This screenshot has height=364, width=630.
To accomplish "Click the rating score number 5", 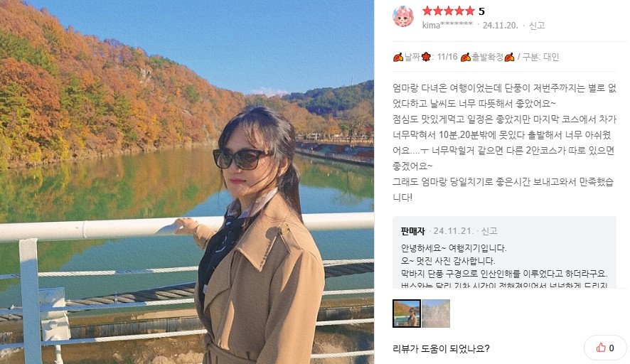I will click(481, 11).
